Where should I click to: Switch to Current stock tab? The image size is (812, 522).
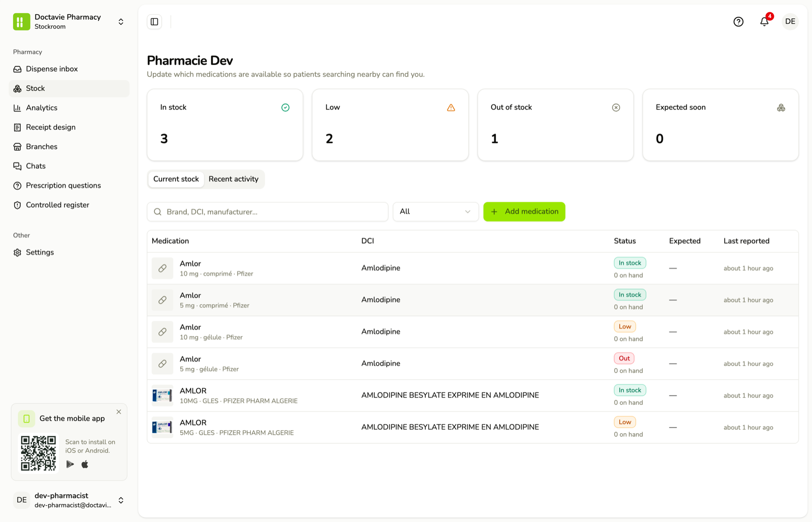[x=176, y=179]
